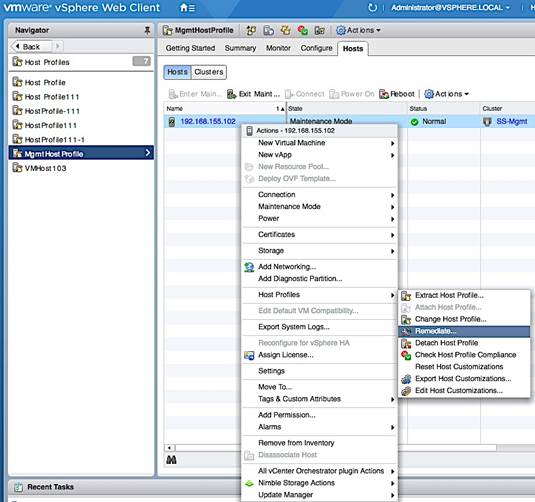Click the Export Host Customizations icon
The image size is (535, 502).
[406, 379]
